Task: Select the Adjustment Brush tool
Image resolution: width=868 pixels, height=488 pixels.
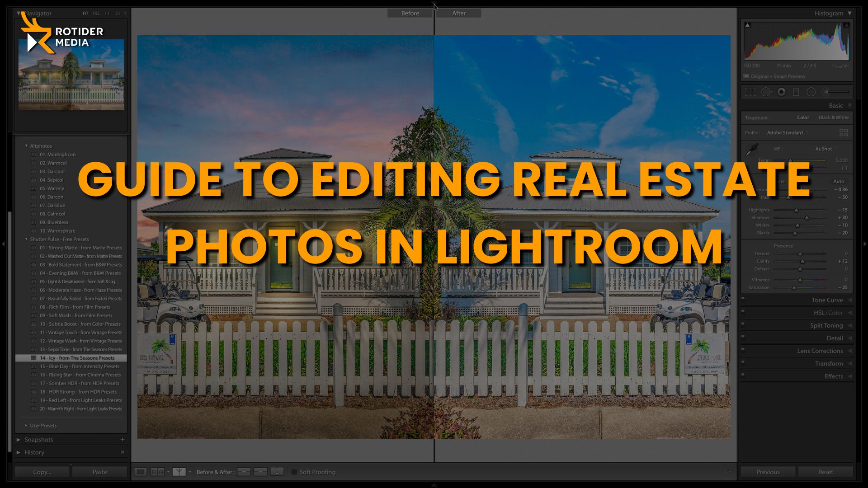Action: pos(835,92)
